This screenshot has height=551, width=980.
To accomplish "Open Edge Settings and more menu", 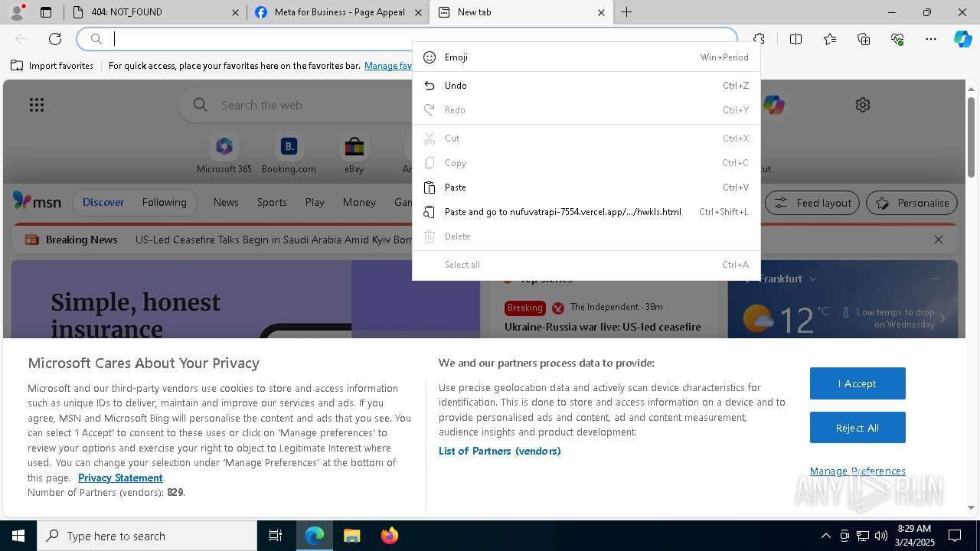I will [931, 39].
